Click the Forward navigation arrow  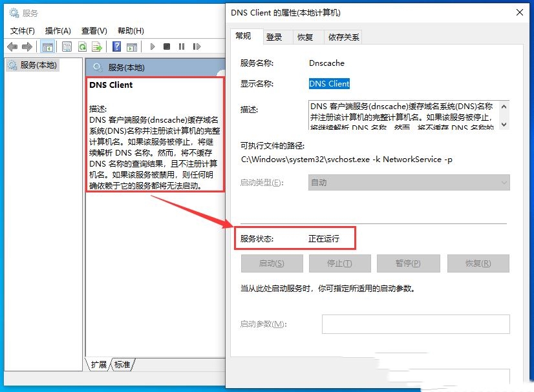(x=27, y=46)
